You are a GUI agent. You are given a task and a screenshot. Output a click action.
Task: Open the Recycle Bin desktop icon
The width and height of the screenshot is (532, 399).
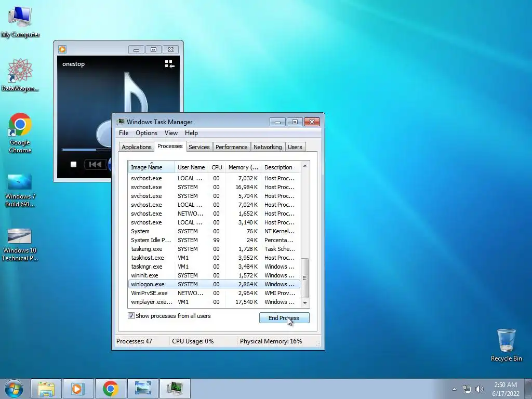point(506,345)
